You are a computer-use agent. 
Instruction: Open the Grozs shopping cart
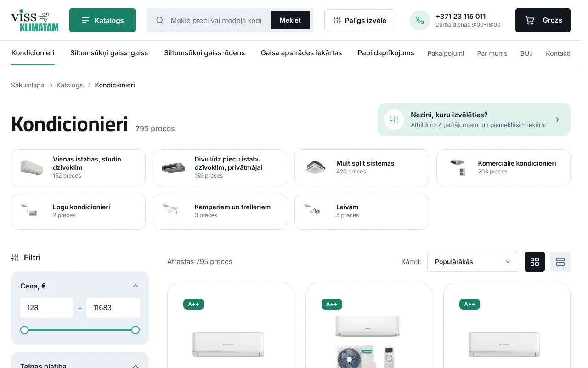pos(543,20)
